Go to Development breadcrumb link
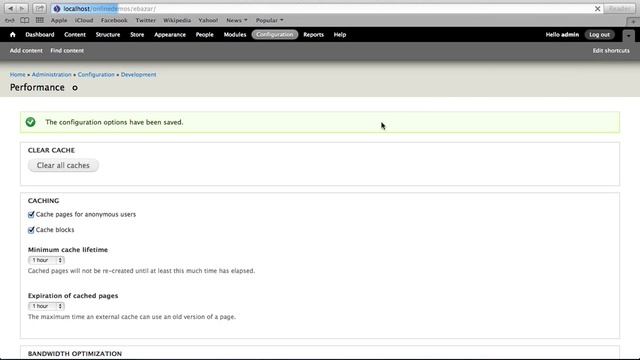This screenshot has height=360, width=640. coord(138,75)
